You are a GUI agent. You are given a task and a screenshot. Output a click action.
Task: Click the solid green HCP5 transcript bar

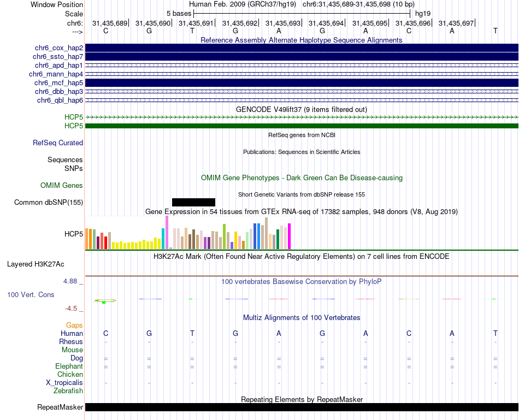coord(302,126)
